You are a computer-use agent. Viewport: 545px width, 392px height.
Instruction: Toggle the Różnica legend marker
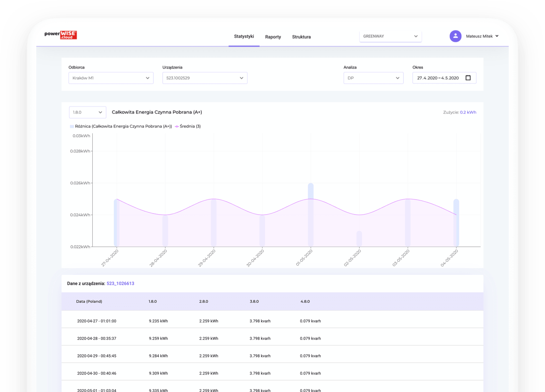72,126
